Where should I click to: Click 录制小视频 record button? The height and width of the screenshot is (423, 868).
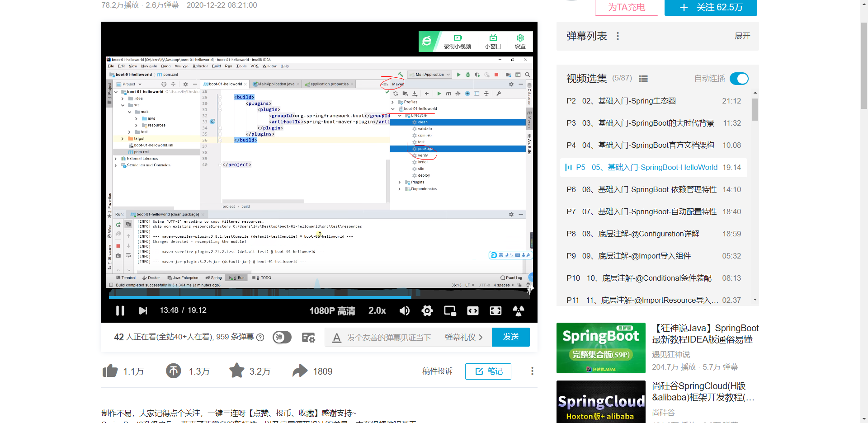click(457, 42)
